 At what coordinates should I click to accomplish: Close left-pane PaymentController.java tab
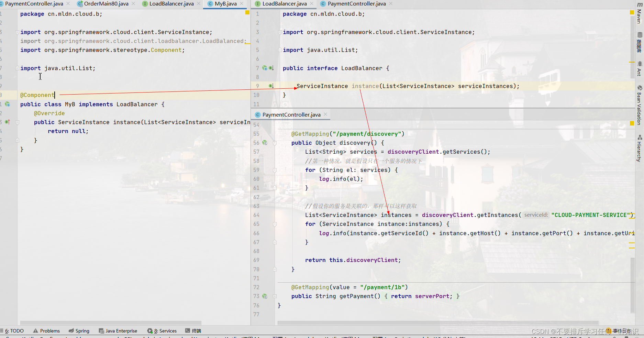pyautogui.click(x=68, y=3)
